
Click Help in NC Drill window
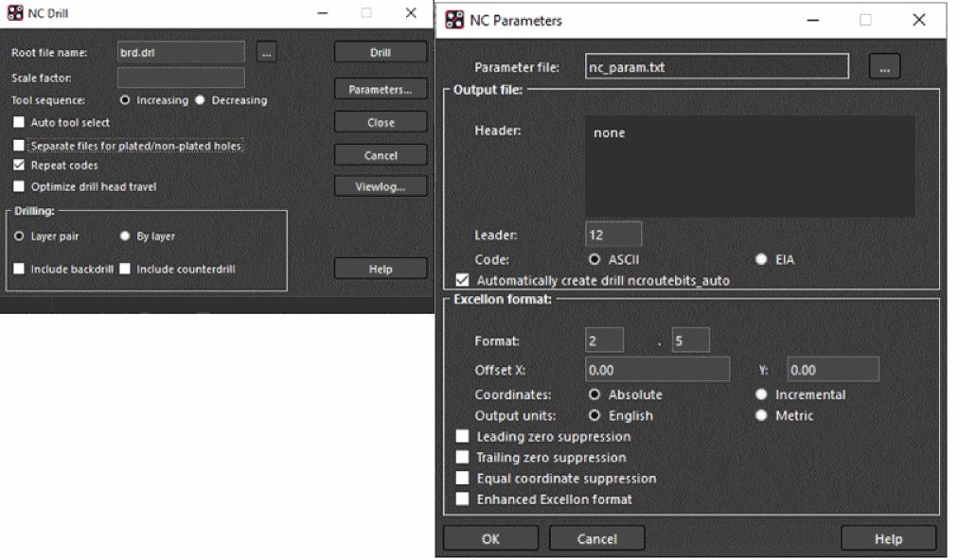381,269
